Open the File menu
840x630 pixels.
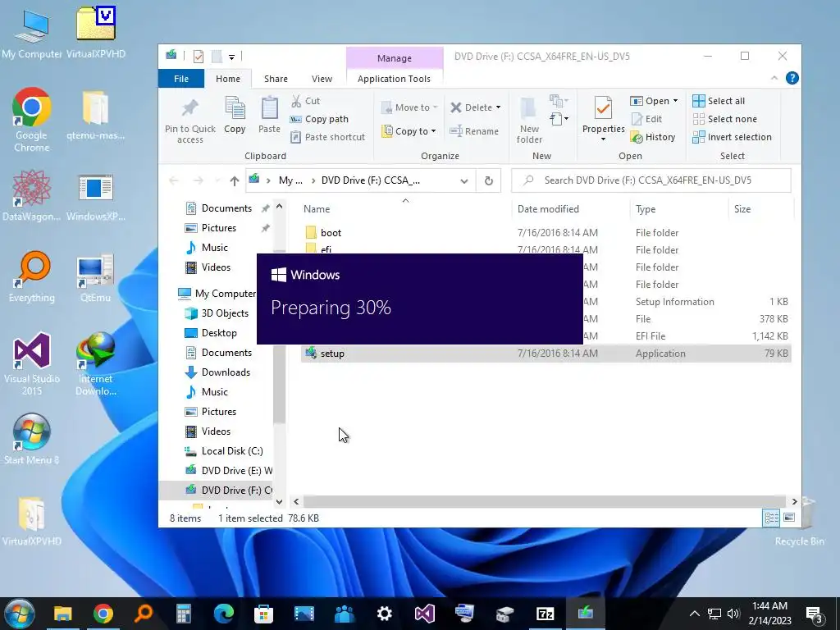pyautogui.click(x=181, y=79)
